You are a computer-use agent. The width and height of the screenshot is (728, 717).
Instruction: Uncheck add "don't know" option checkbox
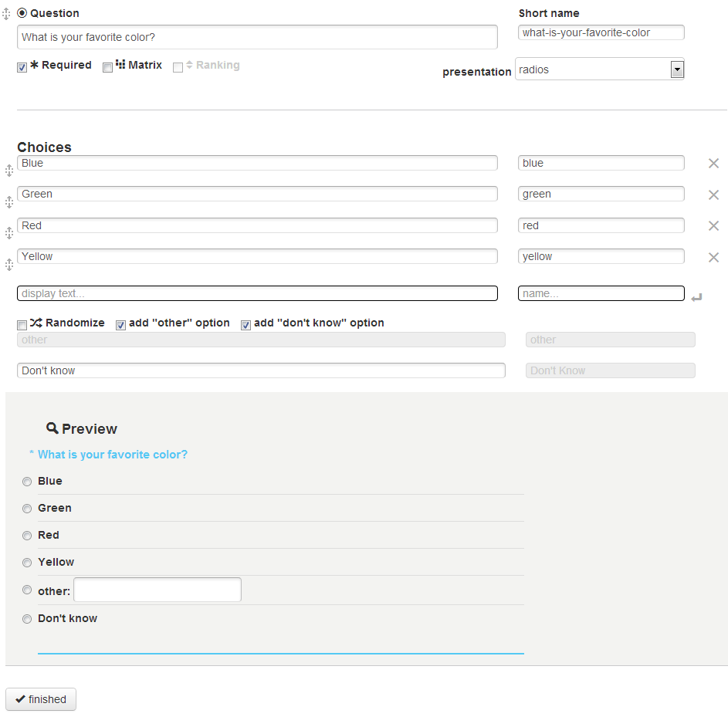(246, 326)
